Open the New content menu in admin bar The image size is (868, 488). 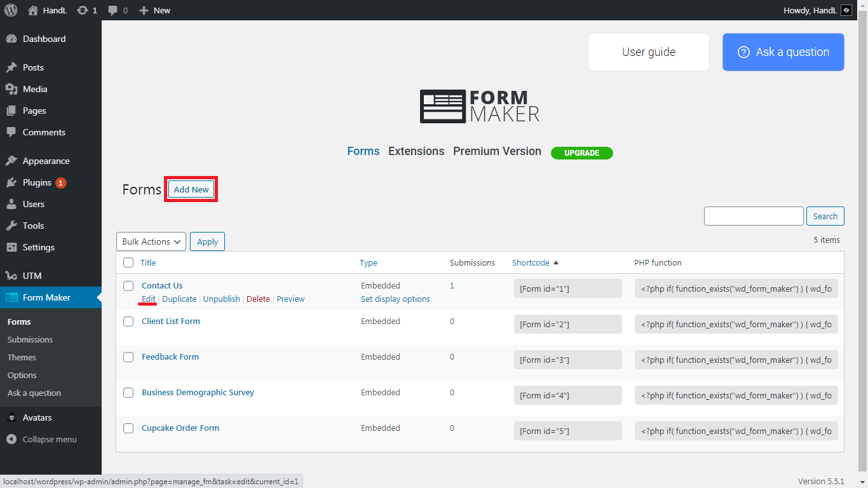click(x=155, y=10)
